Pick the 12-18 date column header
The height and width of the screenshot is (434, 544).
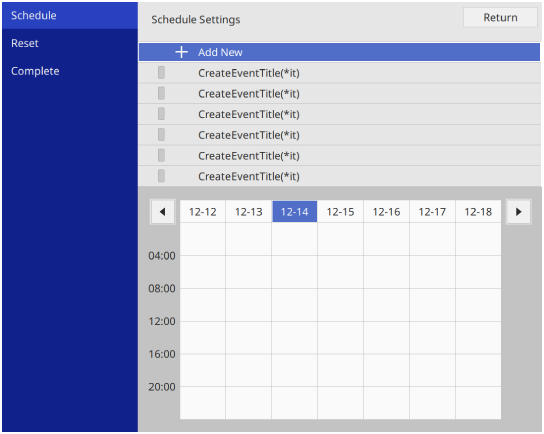(478, 212)
